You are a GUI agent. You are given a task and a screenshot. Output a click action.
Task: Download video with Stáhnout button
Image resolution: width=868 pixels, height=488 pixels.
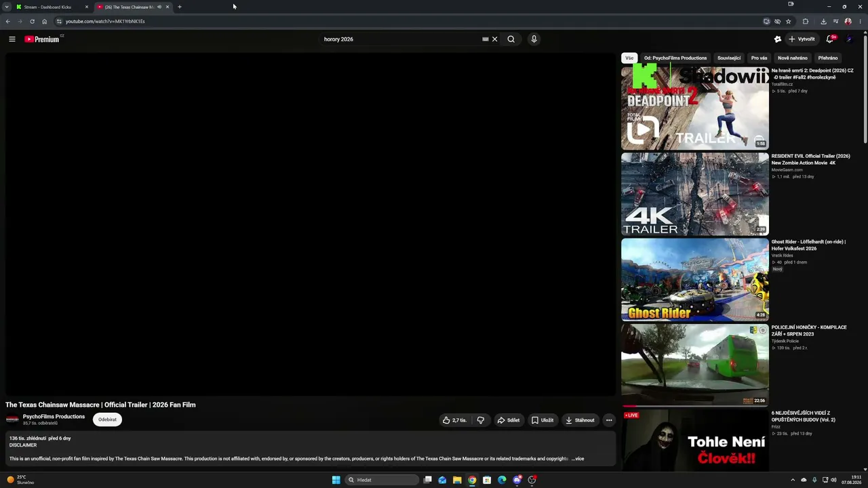pos(580,420)
